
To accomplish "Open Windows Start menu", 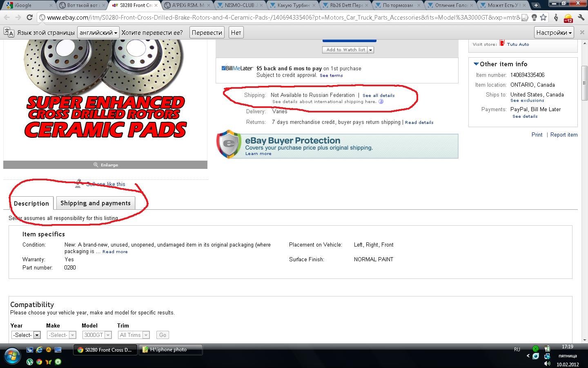I will point(12,355).
